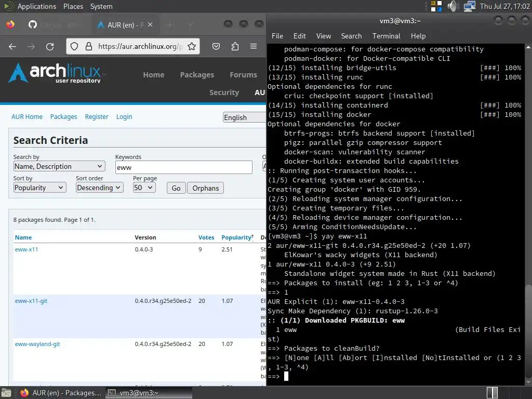Click the tracking protection shield icon
Image resolution: width=532 pixels, height=399 pixels.
tap(74, 46)
